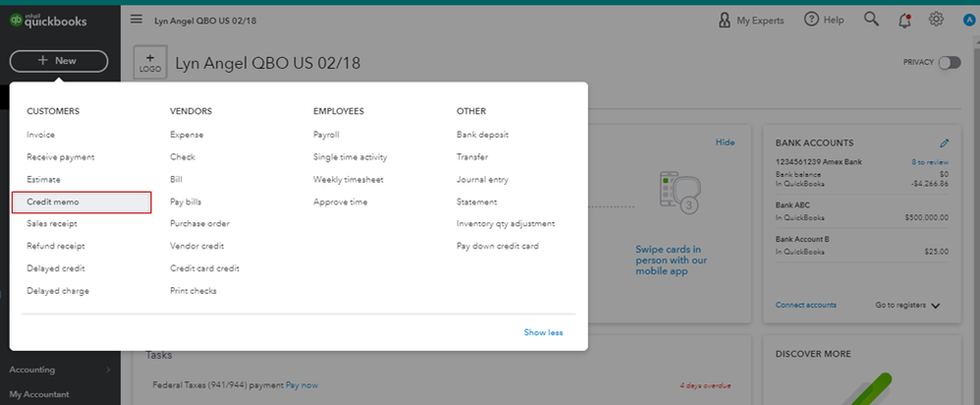Select Print checks
The image size is (980, 405).
[193, 291]
